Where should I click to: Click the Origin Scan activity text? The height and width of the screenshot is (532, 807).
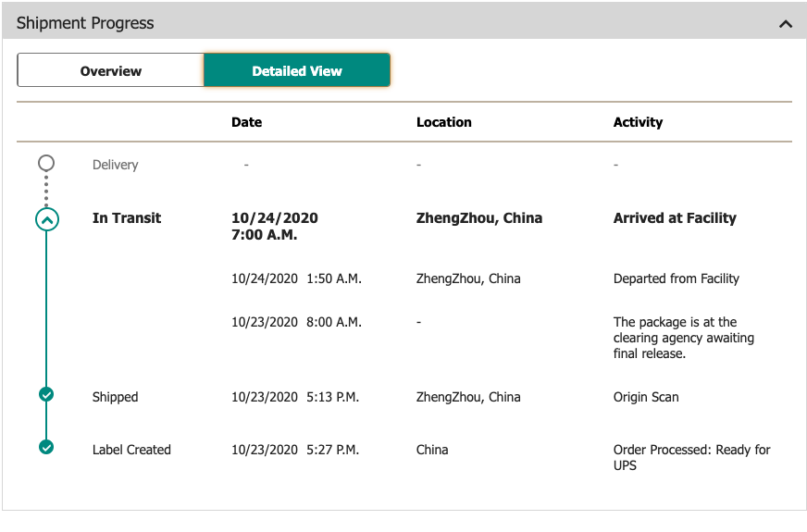coord(646,397)
